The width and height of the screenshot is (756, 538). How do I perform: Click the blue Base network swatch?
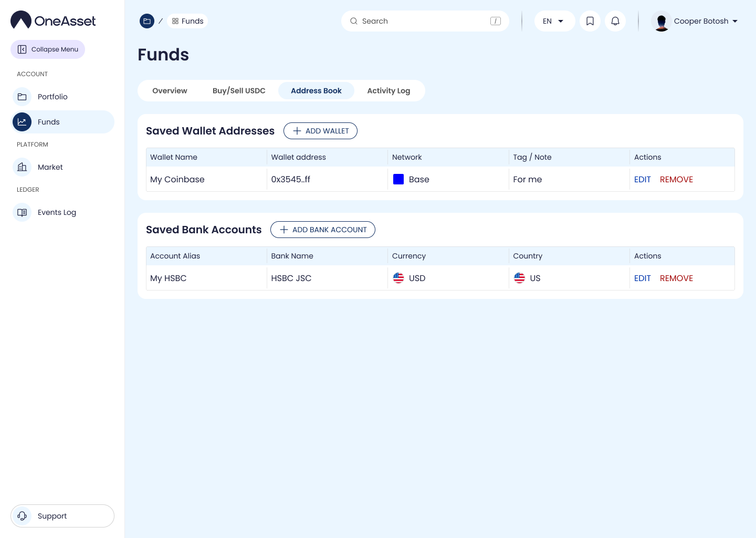click(398, 179)
